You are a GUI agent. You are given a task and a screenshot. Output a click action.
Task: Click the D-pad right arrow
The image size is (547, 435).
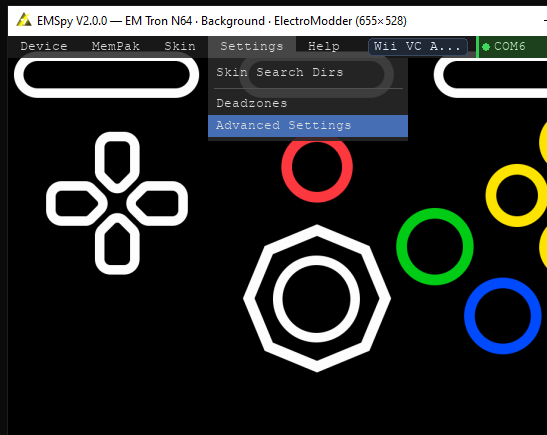157,203
